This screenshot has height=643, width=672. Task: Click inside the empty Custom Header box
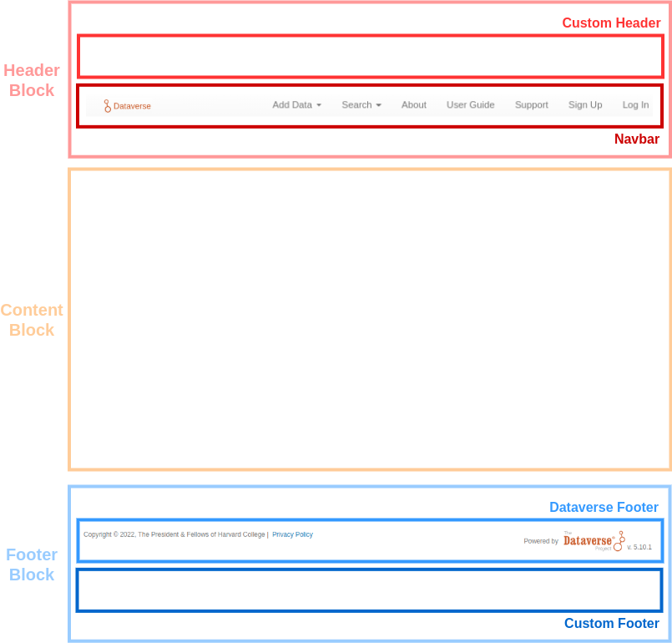pyautogui.click(x=370, y=57)
